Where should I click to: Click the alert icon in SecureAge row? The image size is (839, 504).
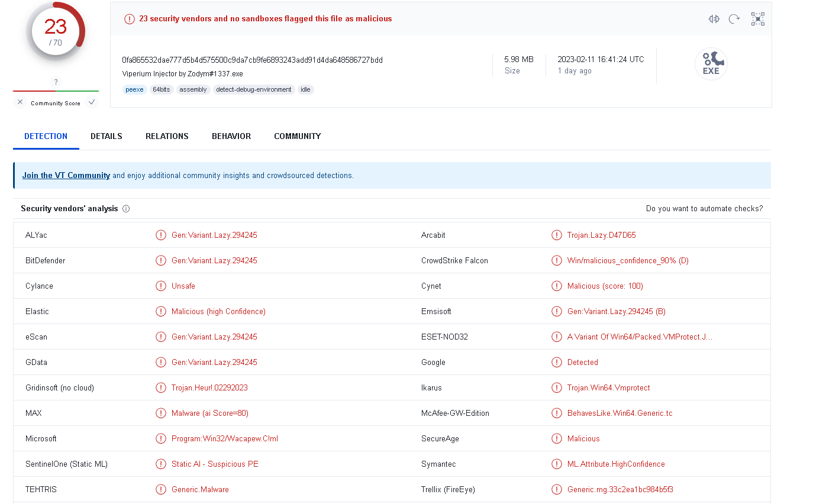tap(557, 438)
